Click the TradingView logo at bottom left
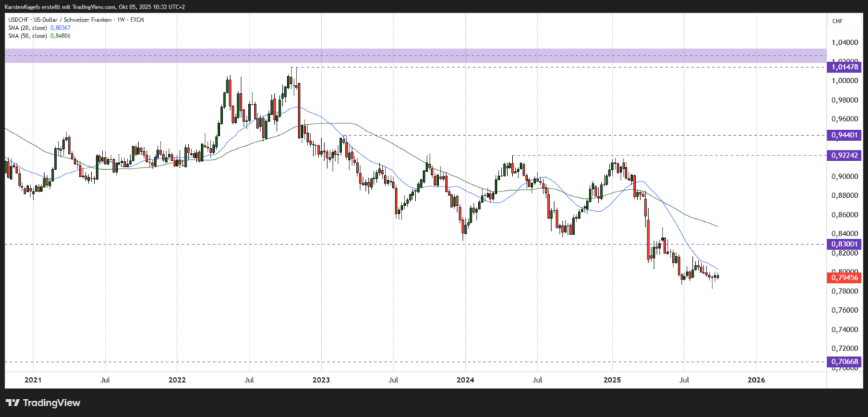868x417 pixels. tap(43, 403)
